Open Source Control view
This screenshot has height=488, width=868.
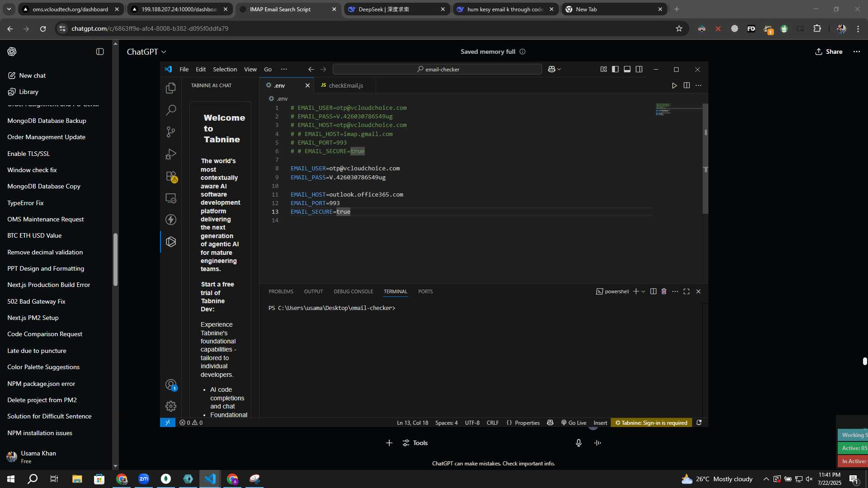(x=171, y=131)
